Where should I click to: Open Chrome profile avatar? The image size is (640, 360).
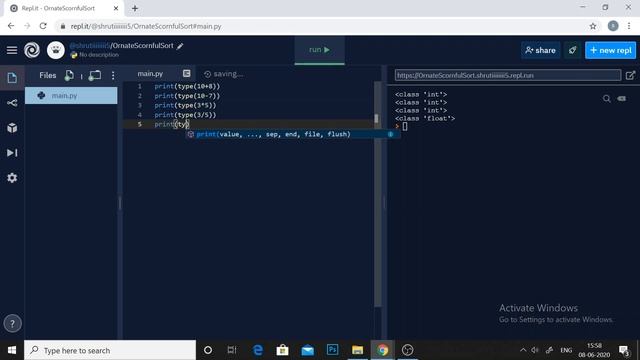[613, 26]
